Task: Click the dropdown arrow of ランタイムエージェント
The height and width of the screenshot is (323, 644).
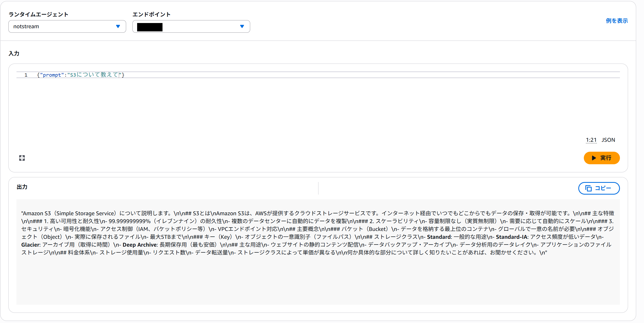Action: pyautogui.click(x=118, y=26)
